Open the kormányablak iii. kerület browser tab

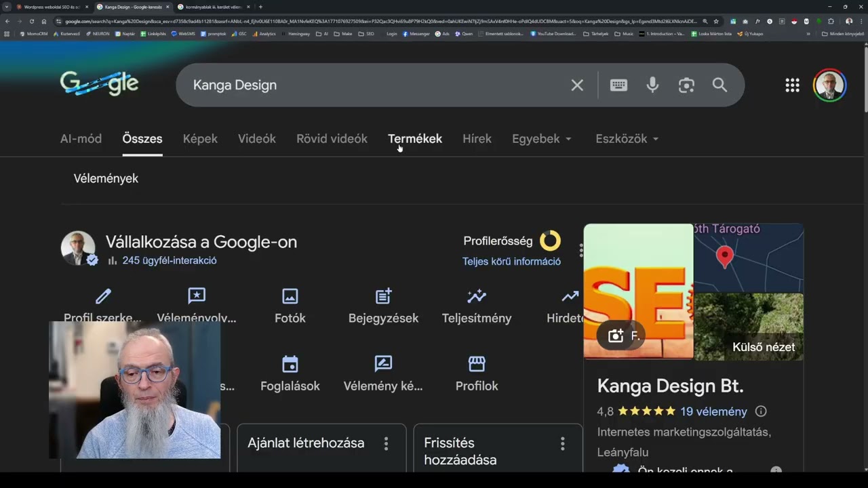coord(212,7)
